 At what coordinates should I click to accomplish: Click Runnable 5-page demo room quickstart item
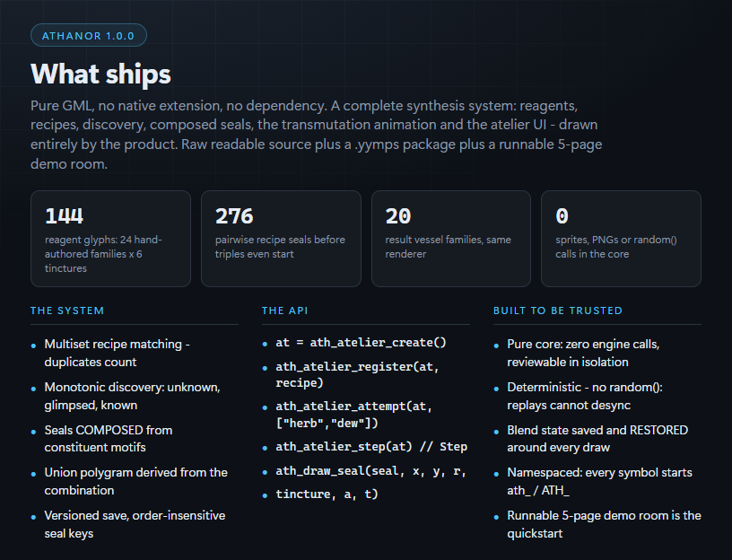(604, 524)
